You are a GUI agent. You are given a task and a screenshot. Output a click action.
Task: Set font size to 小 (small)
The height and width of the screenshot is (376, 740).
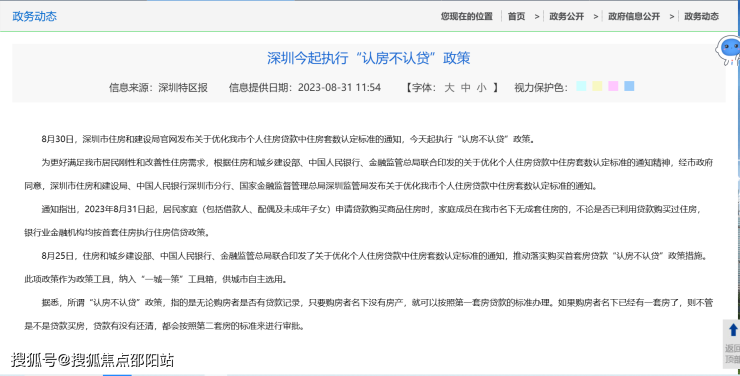(481, 88)
